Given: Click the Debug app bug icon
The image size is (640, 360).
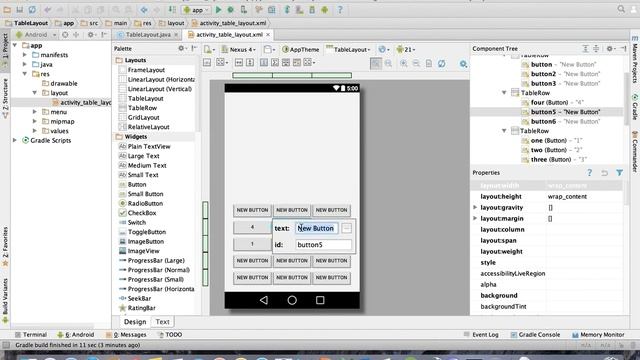Looking at the screenshot, I should click(x=231, y=10).
